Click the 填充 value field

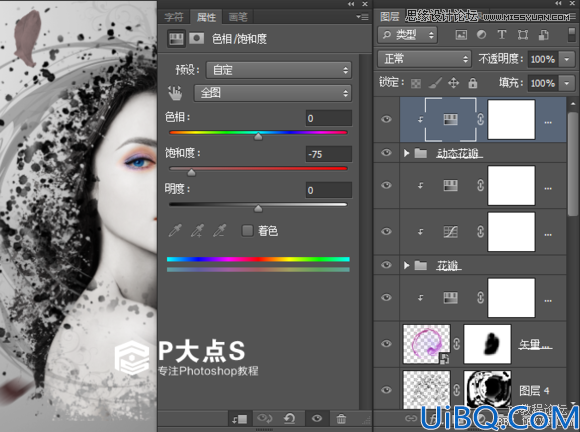(543, 83)
